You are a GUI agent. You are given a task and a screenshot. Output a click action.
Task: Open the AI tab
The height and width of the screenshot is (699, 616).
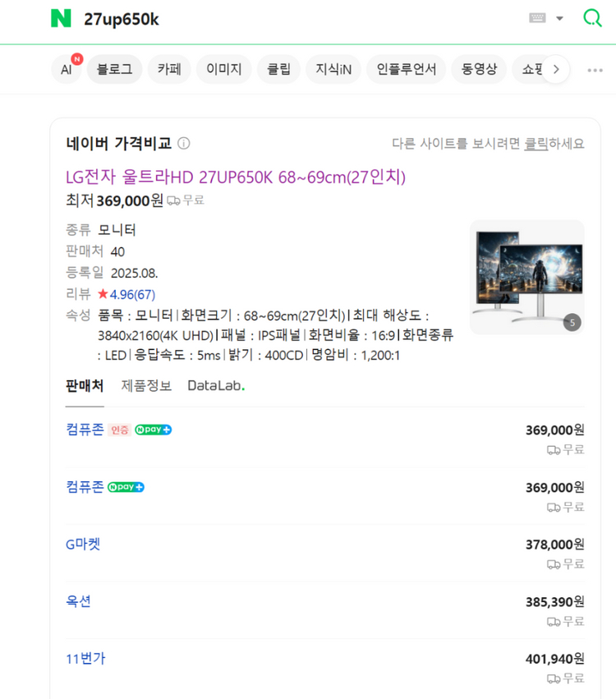pos(67,69)
